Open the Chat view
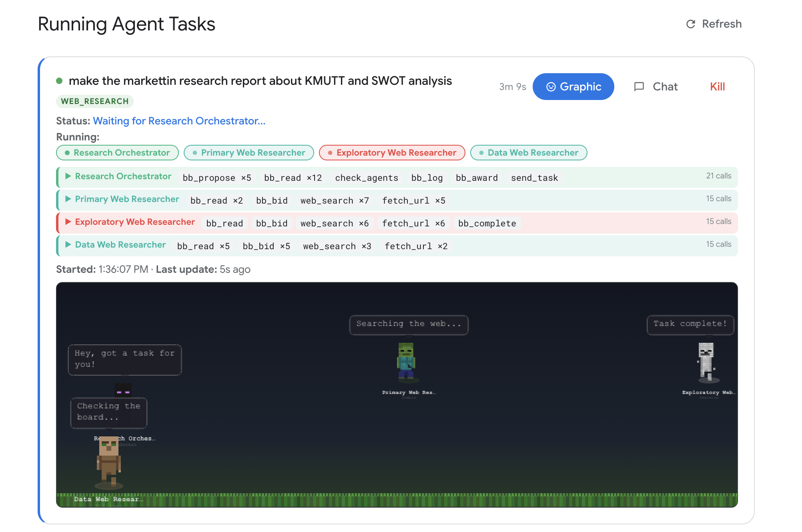 656,86
